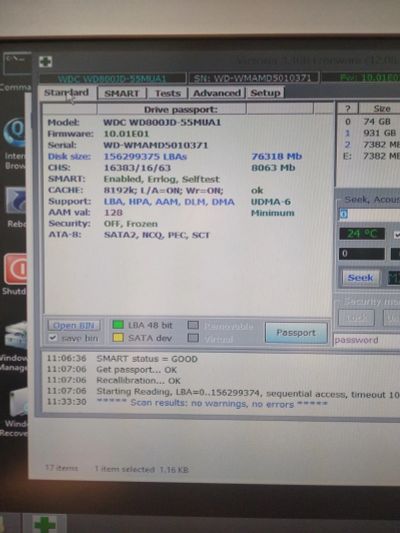Click the green cross Victoria icon in the title bar
Image resolution: width=400 pixels, height=533 pixels.
[x=45, y=62]
